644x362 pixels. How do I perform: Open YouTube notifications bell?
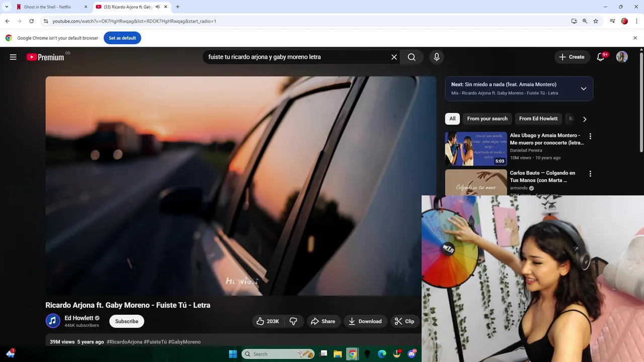(x=601, y=57)
